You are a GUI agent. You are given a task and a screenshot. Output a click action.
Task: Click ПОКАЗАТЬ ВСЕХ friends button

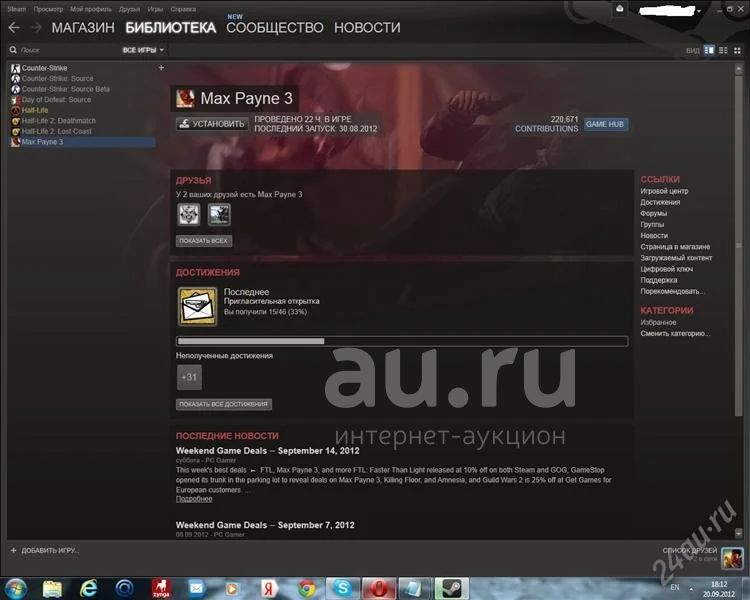click(204, 241)
